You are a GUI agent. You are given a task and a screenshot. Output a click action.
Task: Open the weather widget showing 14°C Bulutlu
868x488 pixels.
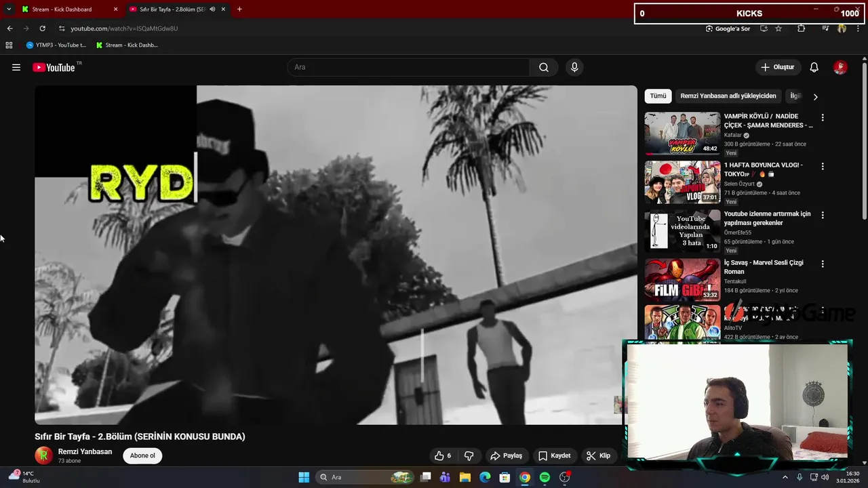point(24,477)
